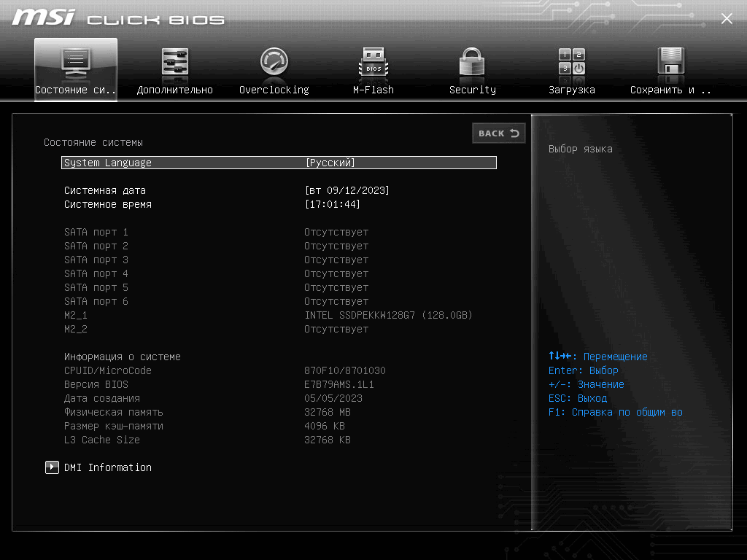Viewport: 747px width, 560px height.
Task: Select the system time value 17:01:44
Action: pos(332,204)
